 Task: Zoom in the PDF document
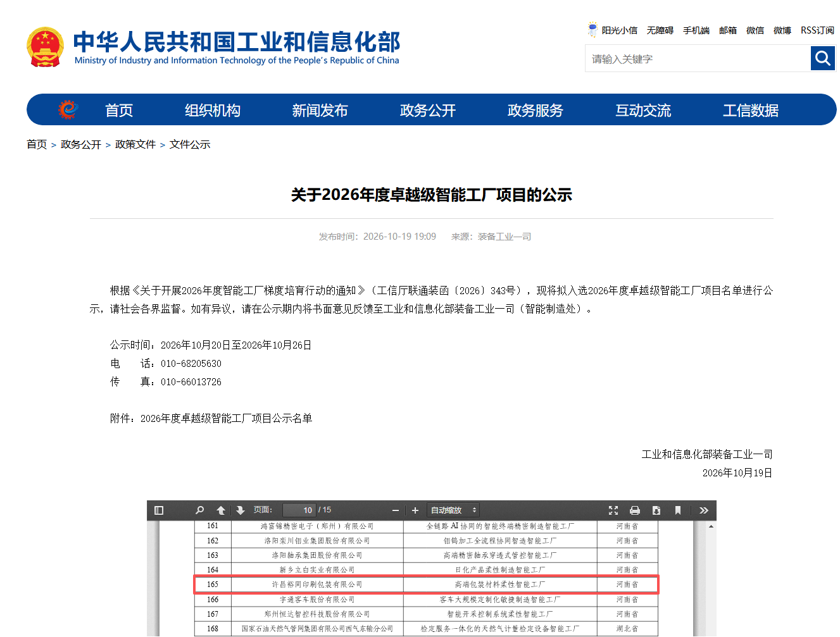[x=415, y=510]
